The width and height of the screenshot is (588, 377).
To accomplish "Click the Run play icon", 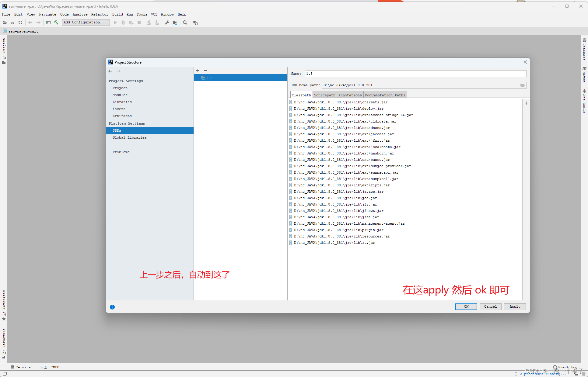I will coord(115,22).
